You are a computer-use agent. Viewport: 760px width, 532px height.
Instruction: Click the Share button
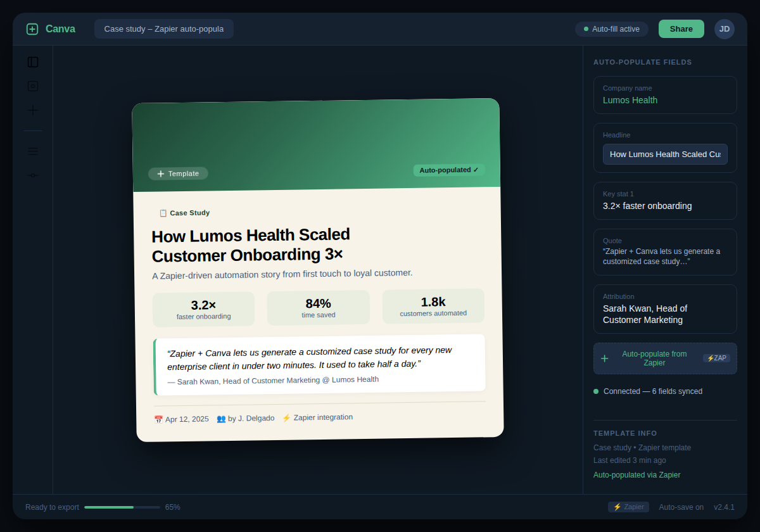(681, 29)
